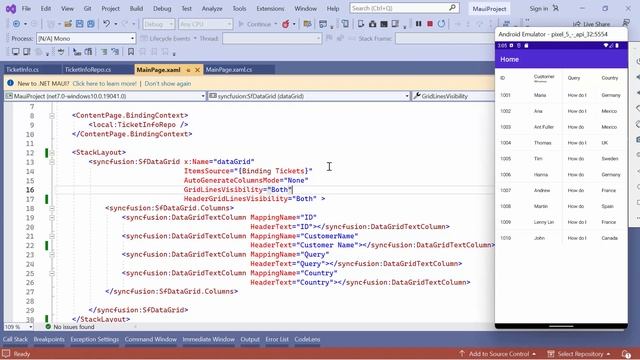This screenshot has height=360, width=640.
Task: Click the Add to Source Control arrow icon
Action: coord(462,353)
